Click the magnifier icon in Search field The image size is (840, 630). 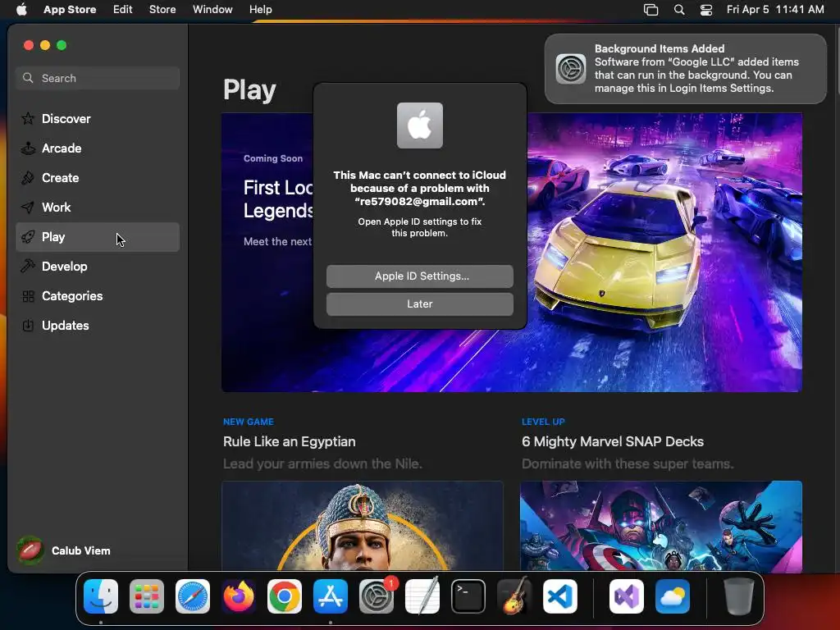28,78
